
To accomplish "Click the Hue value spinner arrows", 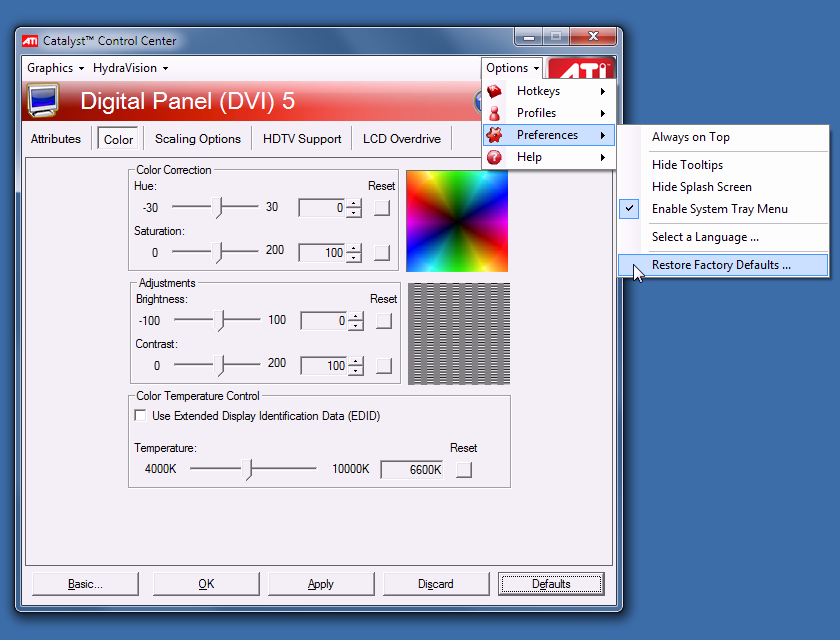I will tap(354, 207).
